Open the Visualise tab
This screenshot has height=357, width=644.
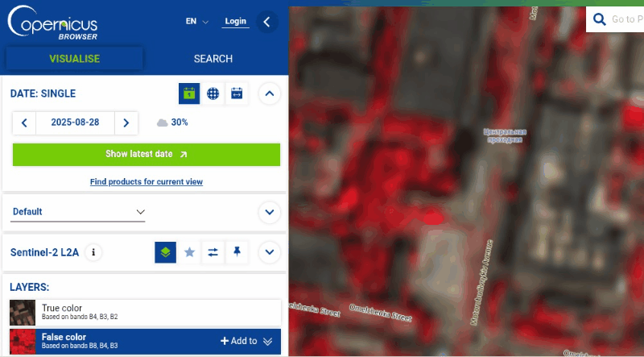74,59
